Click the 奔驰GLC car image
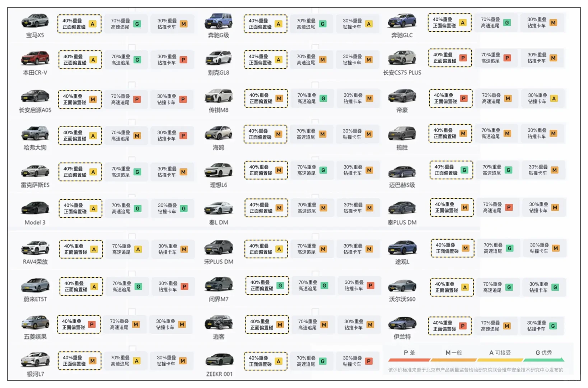588x388 pixels. (402, 21)
